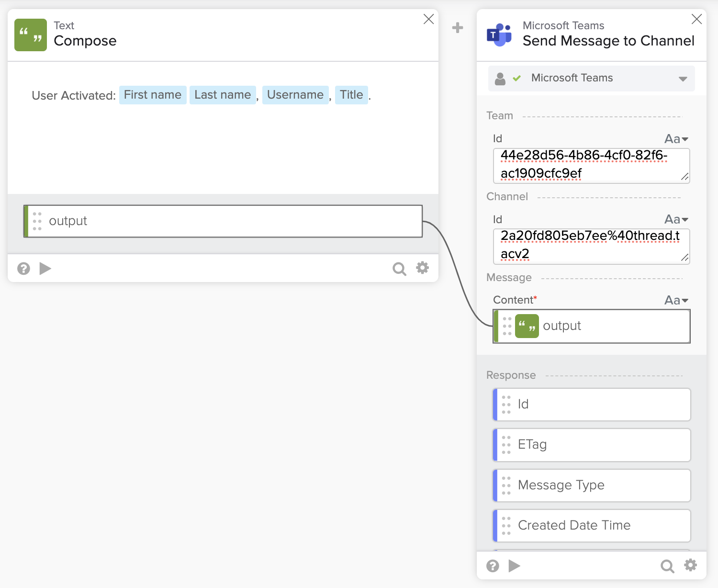Screen dimensions: 718x588
Task: Click the plus icon between the cards
Action: [458, 28]
